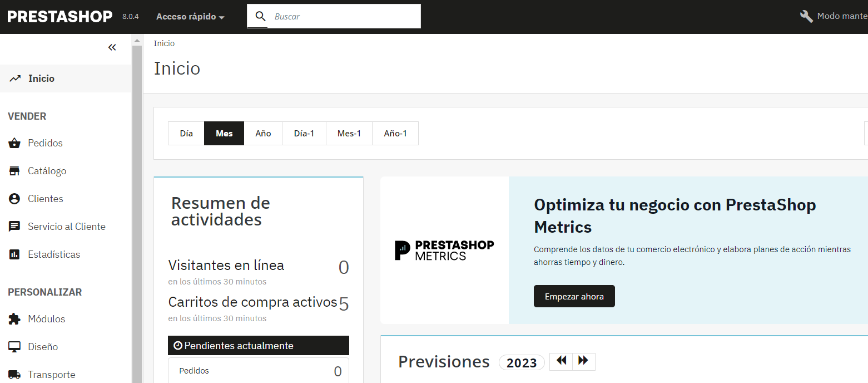Select the Mes period tab
Image resolution: width=868 pixels, height=383 pixels.
pyautogui.click(x=224, y=134)
